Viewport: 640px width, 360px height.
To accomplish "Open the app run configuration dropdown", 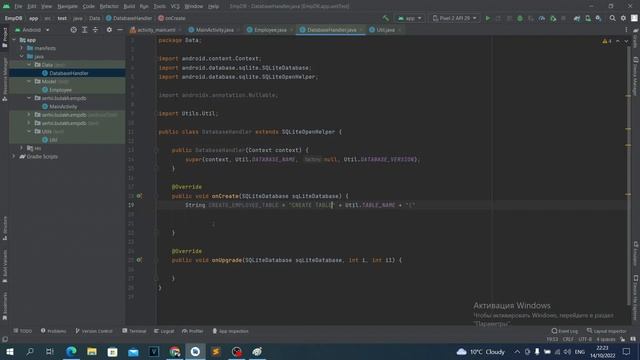I will 409,18.
